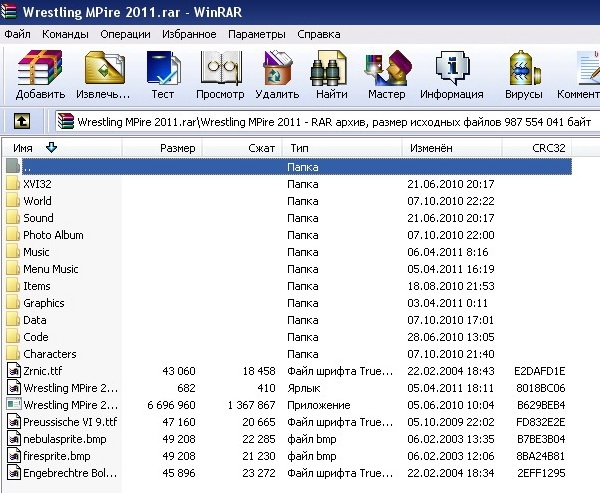600x493 pixels.
Task: Select the Items folder name
Action: (x=37, y=286)
